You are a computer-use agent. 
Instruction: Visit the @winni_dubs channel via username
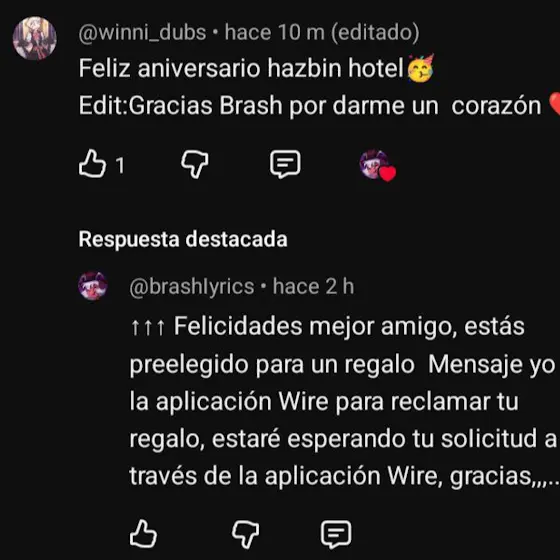(142, 33)
